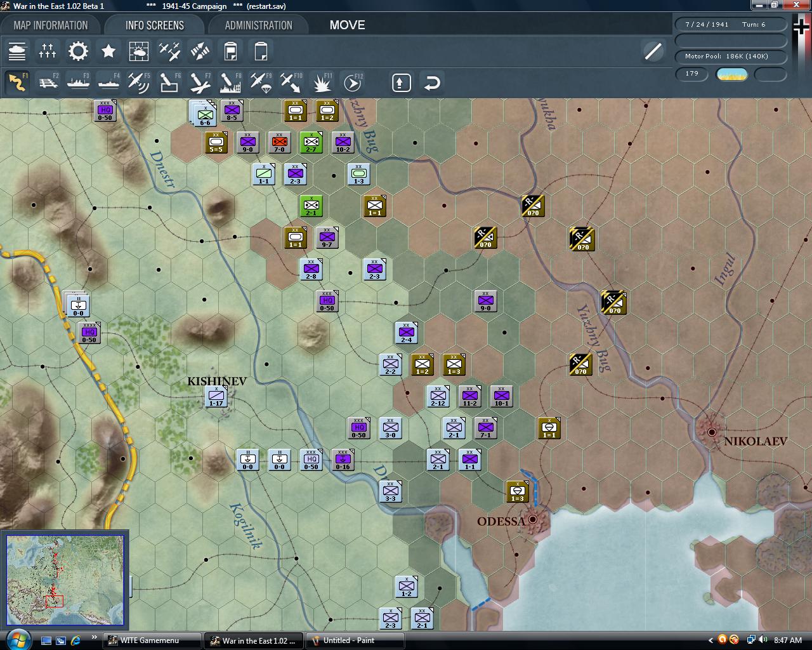This screenshot has height=650, width=812.
Task: Click the Odessa city hex
Action: pyautogui.click(x=533, y=519)
